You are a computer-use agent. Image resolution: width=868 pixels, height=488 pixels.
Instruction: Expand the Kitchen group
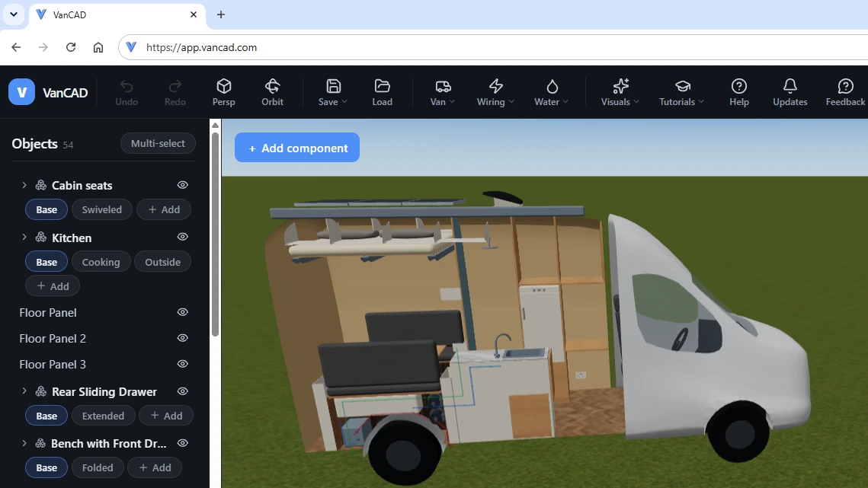click(24, 237)
